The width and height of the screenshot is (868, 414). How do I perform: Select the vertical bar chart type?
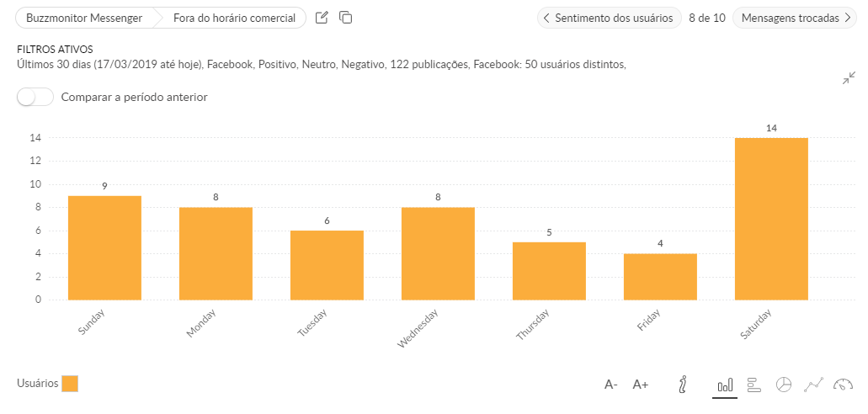(x=724, y=385)
